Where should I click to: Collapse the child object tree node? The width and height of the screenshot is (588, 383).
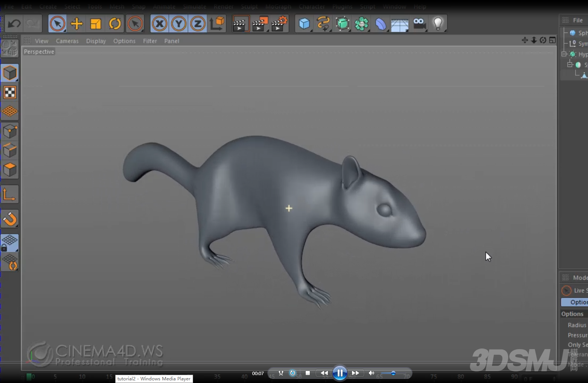tap(570, 65)
